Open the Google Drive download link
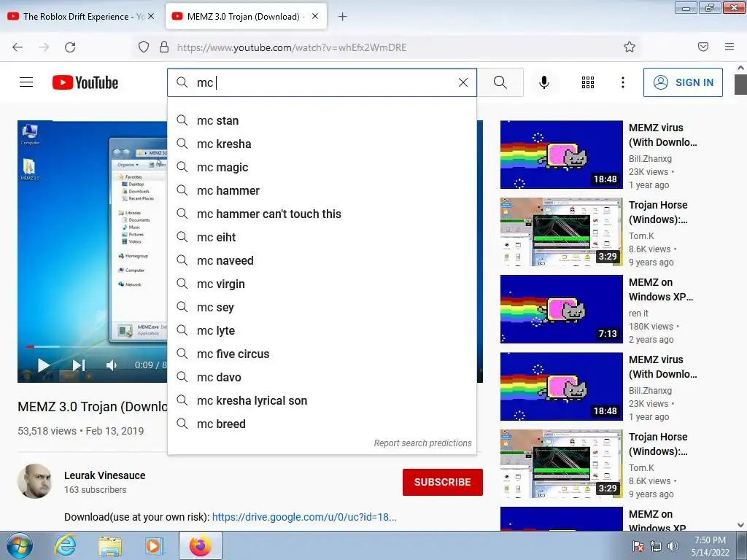This screenshot has height=560, width=747. 304,517
